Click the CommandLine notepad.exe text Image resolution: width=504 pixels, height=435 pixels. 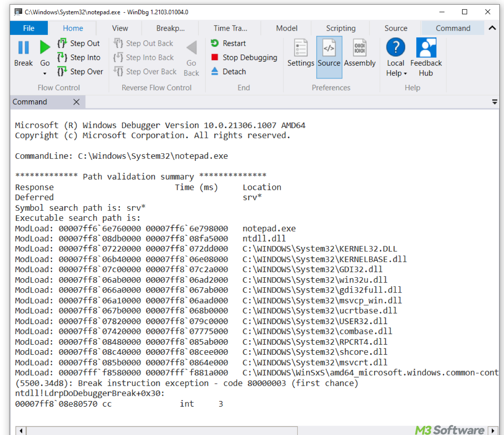[x=121, y=156]
